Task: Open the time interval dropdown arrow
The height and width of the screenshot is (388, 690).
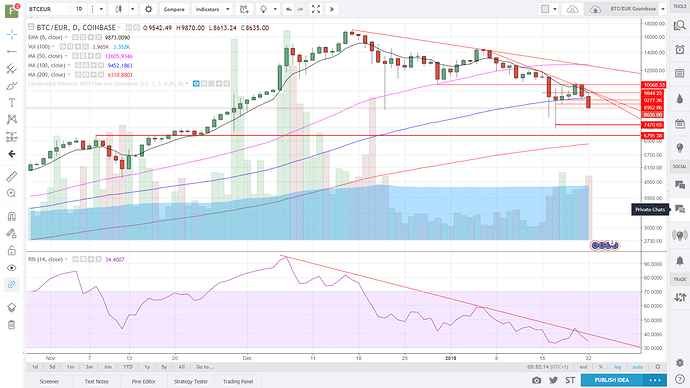Action: point(101,9)
